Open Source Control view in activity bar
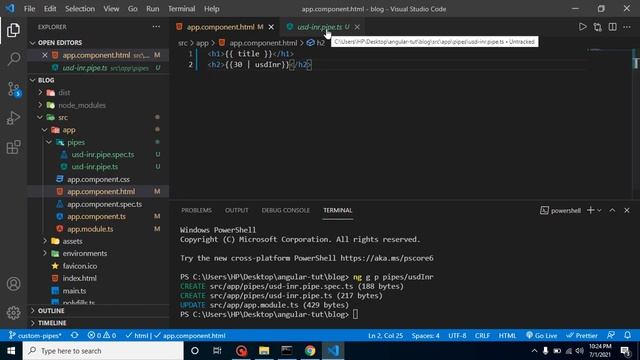The image size is (640, 360). 14,89
